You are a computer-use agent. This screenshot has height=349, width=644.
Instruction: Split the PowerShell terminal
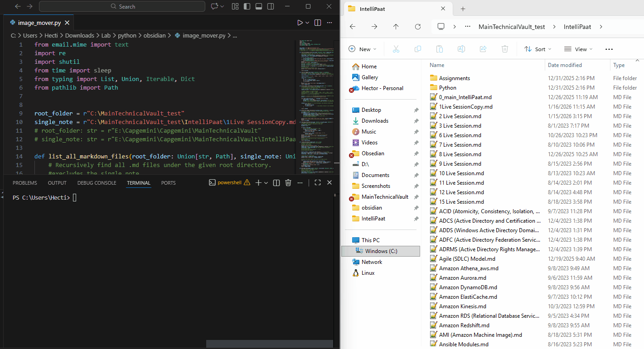[x=277, y=182]
